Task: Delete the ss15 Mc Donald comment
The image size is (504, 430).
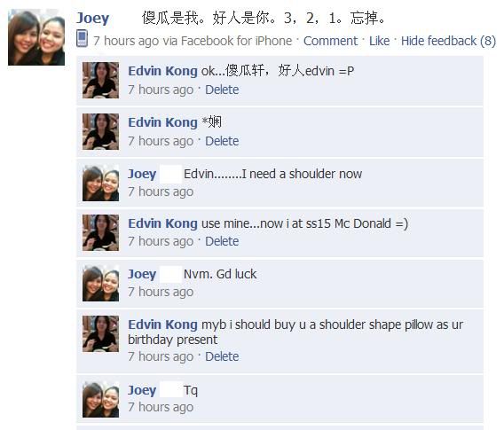Action: (222, 241)
